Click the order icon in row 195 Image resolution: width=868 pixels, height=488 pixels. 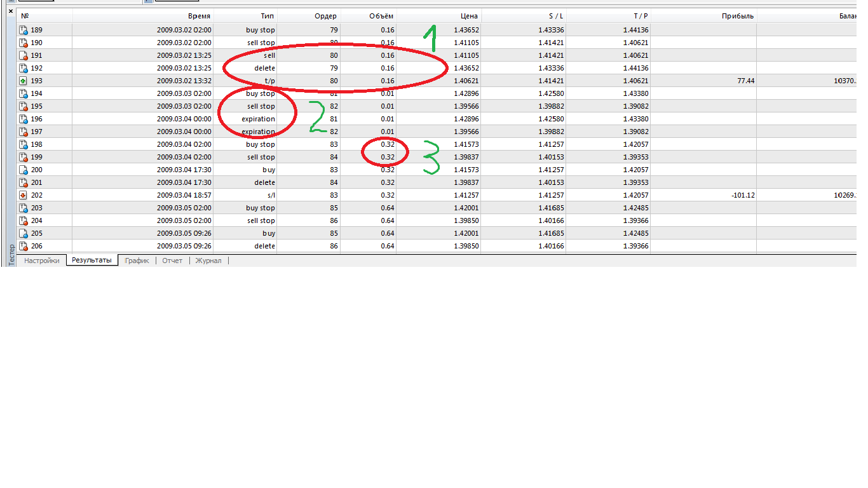(x=24, y=106)
